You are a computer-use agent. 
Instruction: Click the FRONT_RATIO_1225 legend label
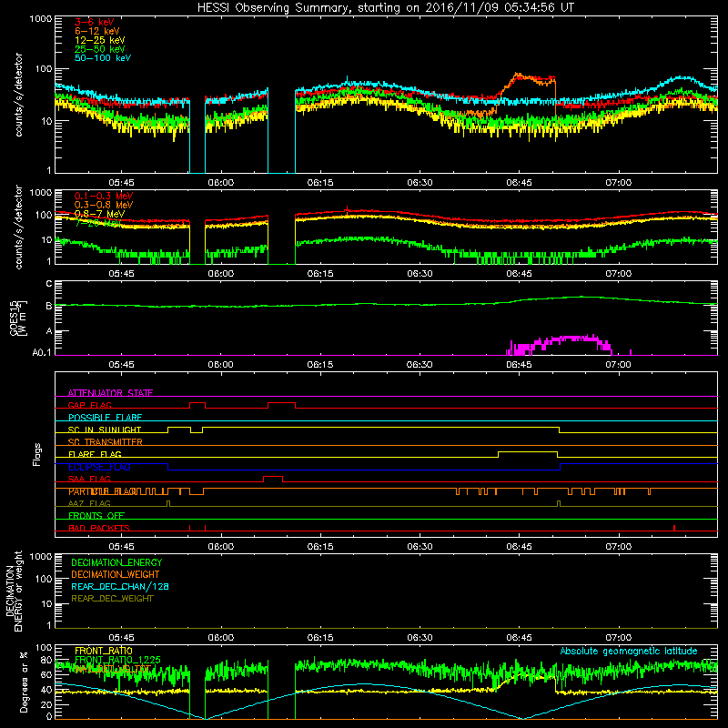(x=117, y=660)
